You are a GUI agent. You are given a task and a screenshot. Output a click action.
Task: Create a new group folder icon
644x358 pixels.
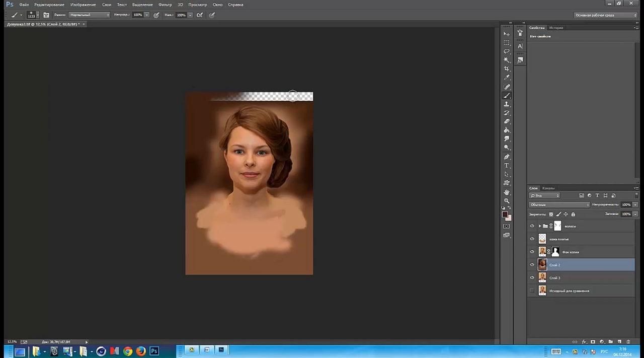611,342
